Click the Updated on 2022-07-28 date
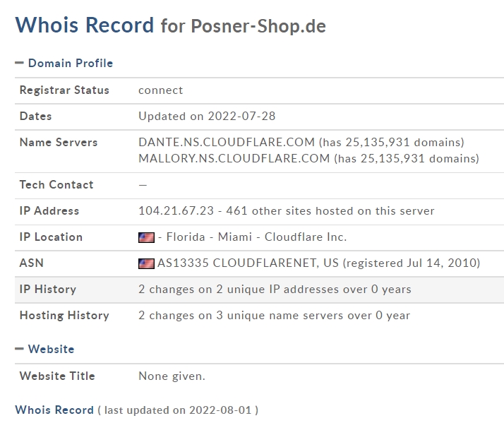Image resolution: width=504 pixels, height=423 pixels. coord(207,116)
